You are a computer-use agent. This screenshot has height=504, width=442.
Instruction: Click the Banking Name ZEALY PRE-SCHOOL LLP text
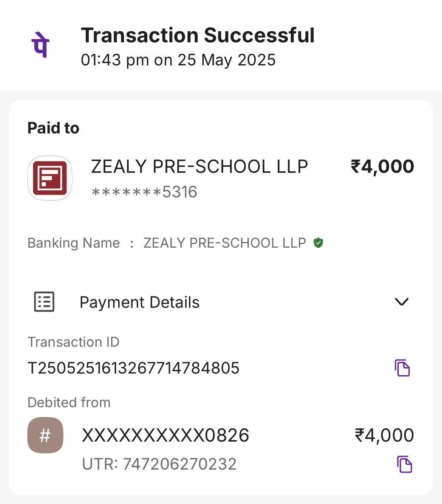pos(224,243)
